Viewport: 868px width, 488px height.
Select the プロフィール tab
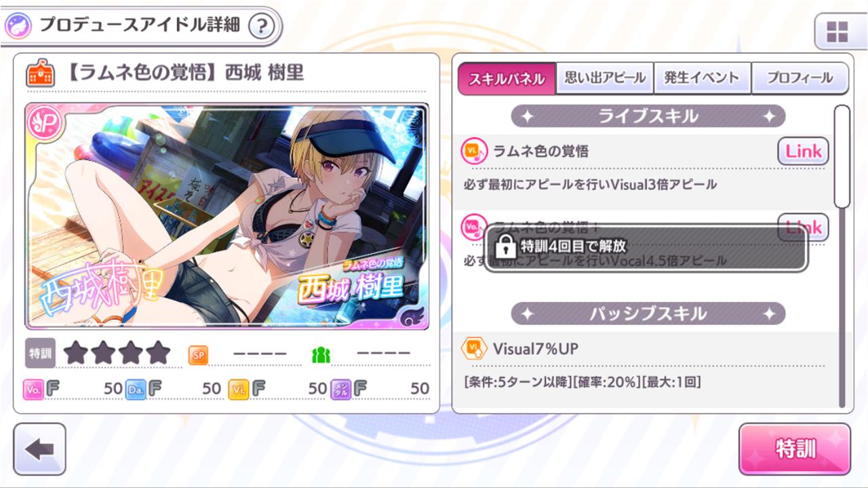pos(800,78)
